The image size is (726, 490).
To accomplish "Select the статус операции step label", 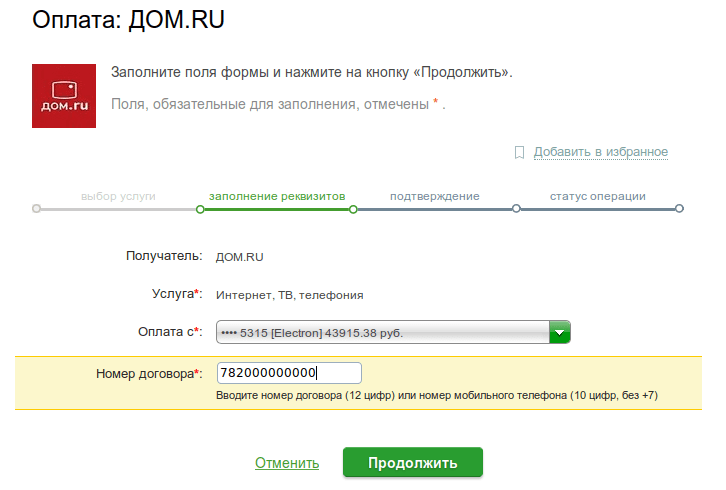I will [598, 196].
